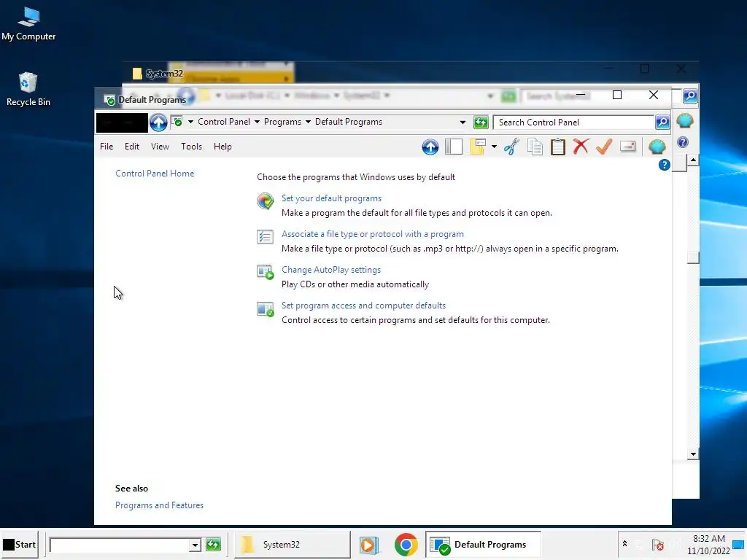This screenshot has width=747, height=560.
Task: Launch media player from taskbar
Action: tap(369, 545)
